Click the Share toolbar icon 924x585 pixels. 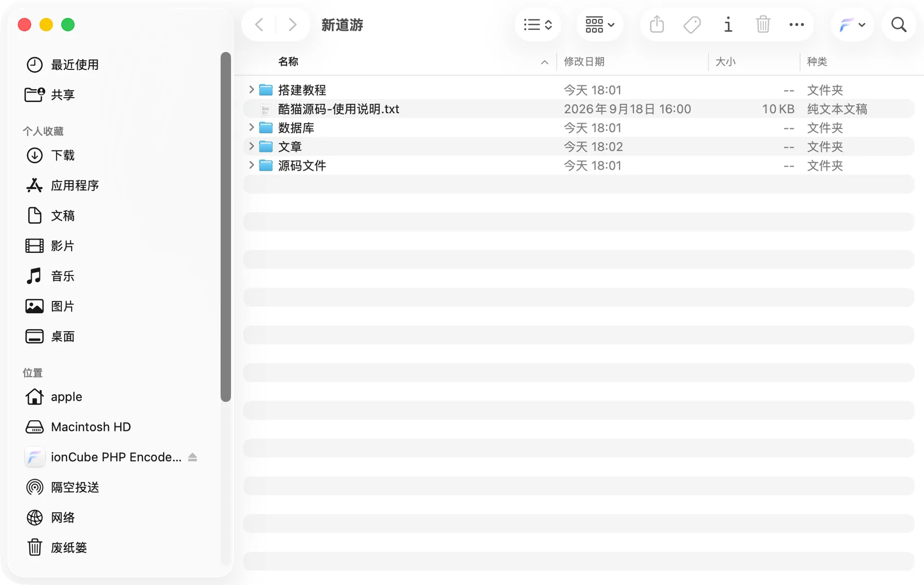click(x=657, y=25)
